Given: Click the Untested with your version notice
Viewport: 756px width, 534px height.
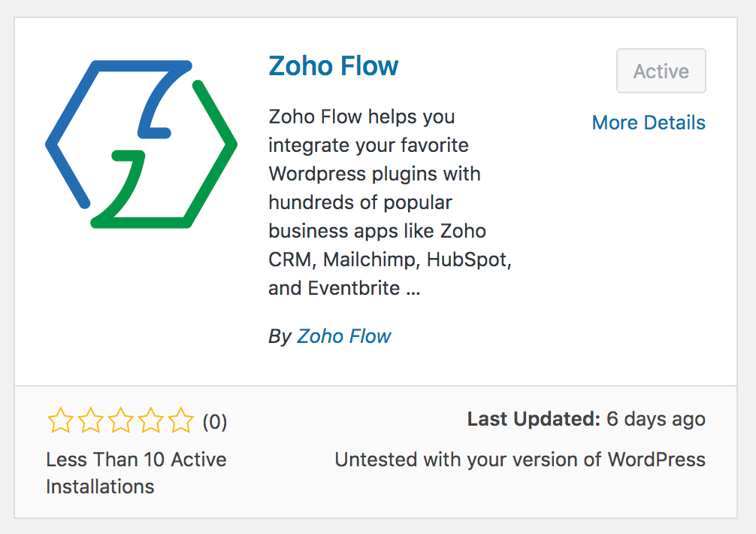Looking at the screenshot, I should (x=520, y=460).
